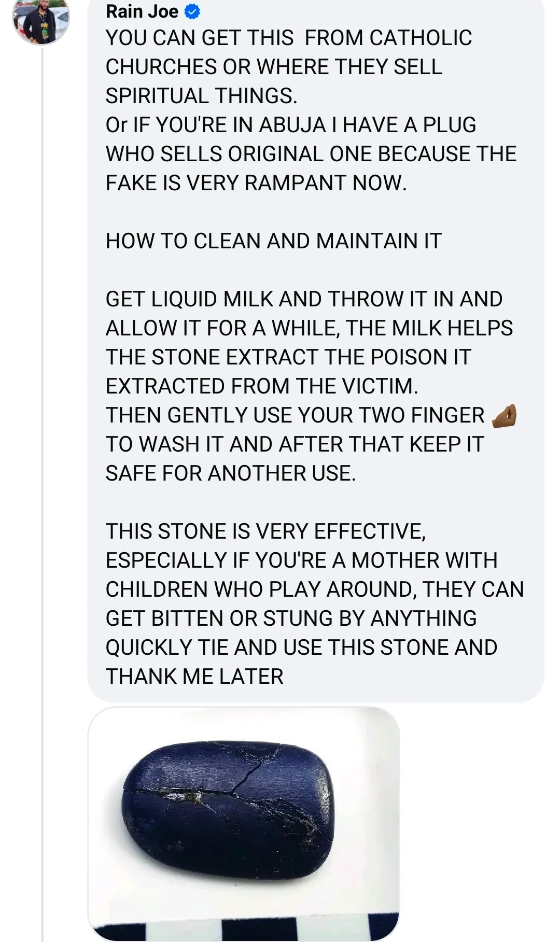Tap the comment thread vertical line
560x942 pixels.
pyautogui.click(x=43, y=493)
